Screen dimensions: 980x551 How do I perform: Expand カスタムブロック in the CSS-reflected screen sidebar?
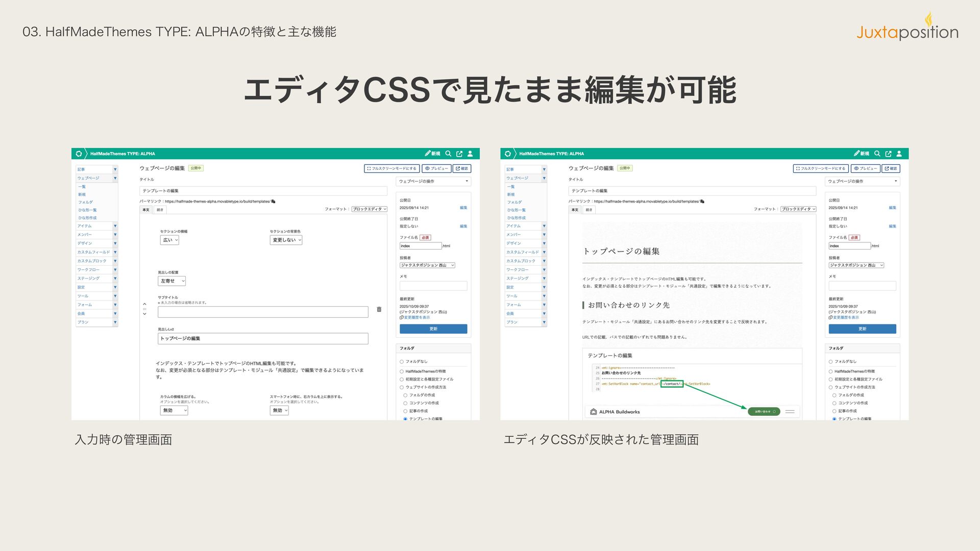pyautogui.click(x=544, y=261)
